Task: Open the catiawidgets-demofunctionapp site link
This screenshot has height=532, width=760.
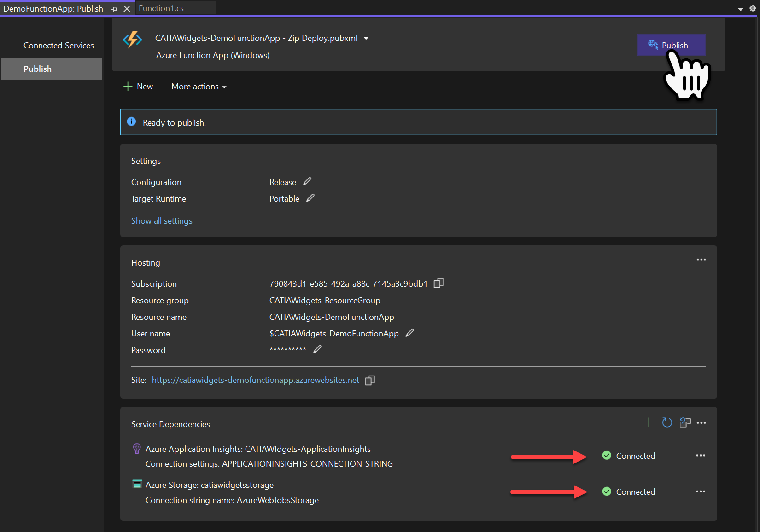Action: coord(256,380)
